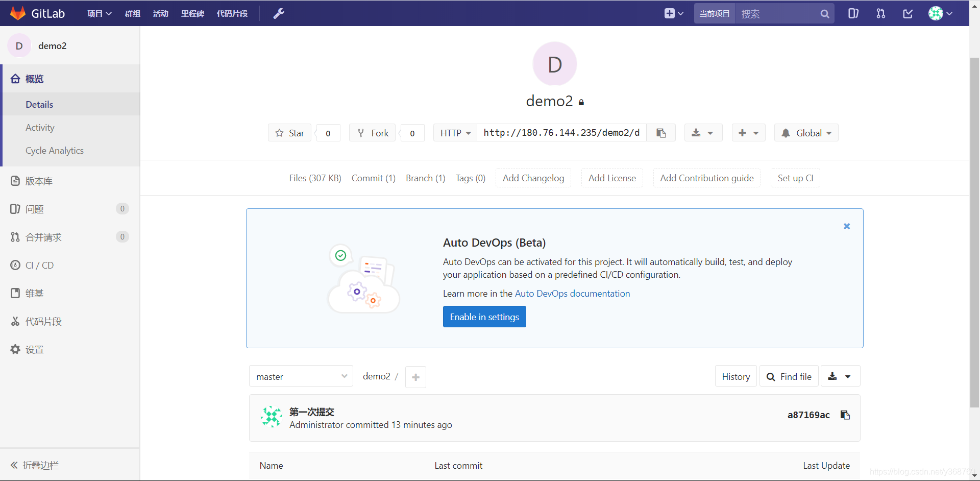Click the project URL field
The height and width of the screenshot is (481, 980).
(561, 133)
